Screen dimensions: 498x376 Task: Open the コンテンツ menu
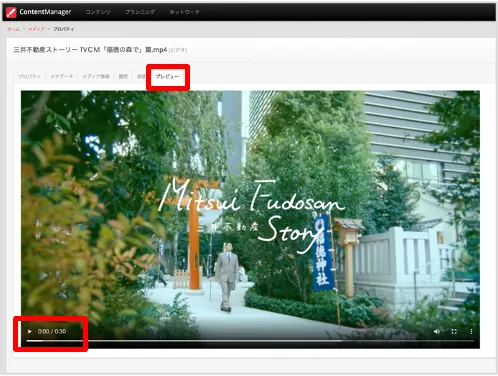(98, 12)
